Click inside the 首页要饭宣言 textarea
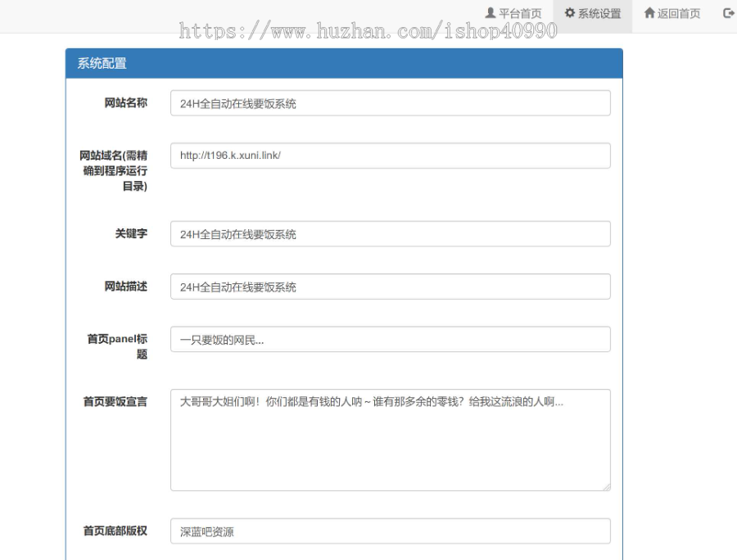Screen dimensions: 737x560 pyautogui.click(x=390, y=440)
